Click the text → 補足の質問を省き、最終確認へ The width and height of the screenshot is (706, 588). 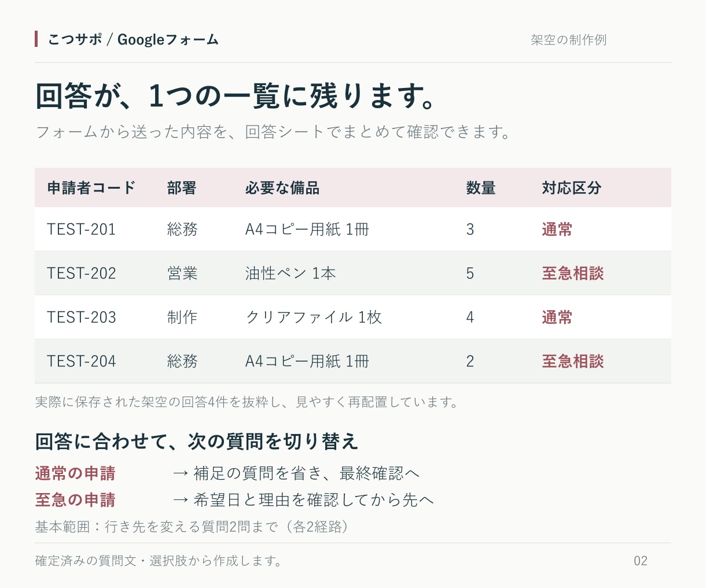[x=296, y=473]
